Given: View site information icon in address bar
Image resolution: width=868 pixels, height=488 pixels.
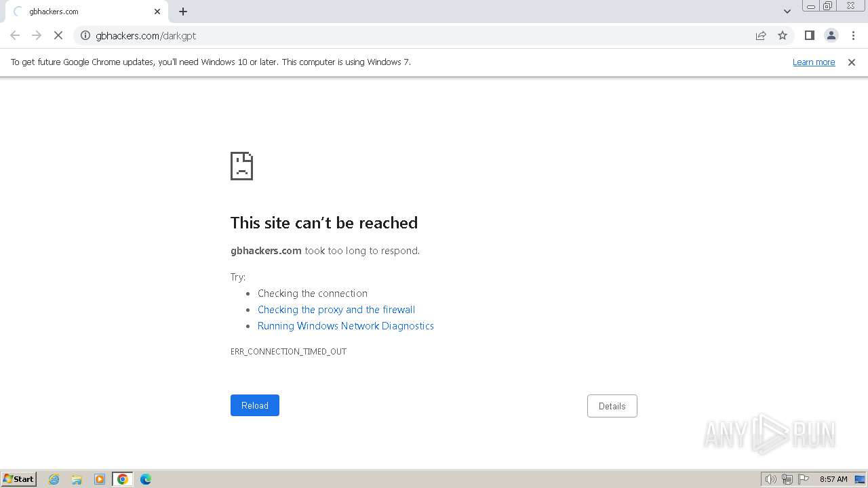Looking at the screenshot, I should [x=85, y=35].
